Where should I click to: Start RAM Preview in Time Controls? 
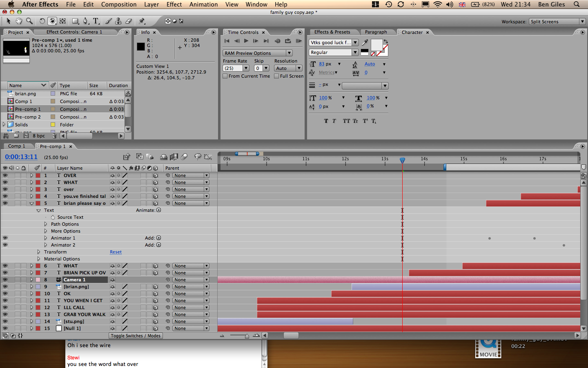click(299, 41)
